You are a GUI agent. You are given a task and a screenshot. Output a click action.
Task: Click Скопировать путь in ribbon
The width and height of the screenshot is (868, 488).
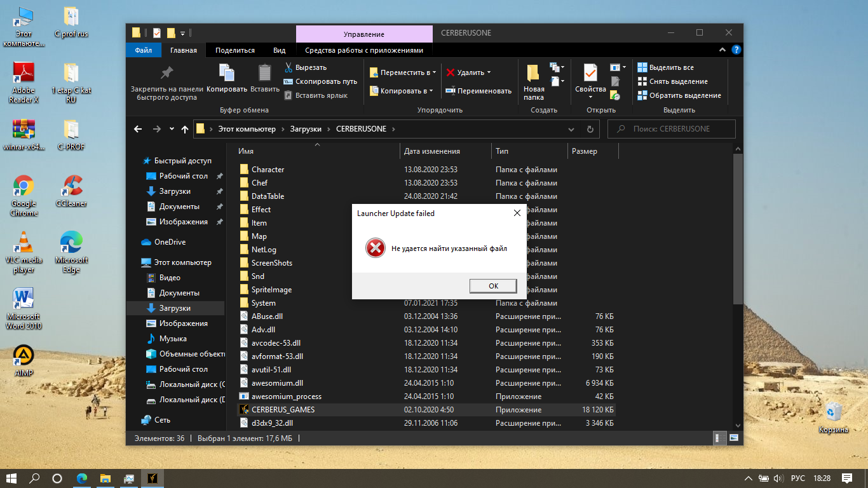(320, 81)
